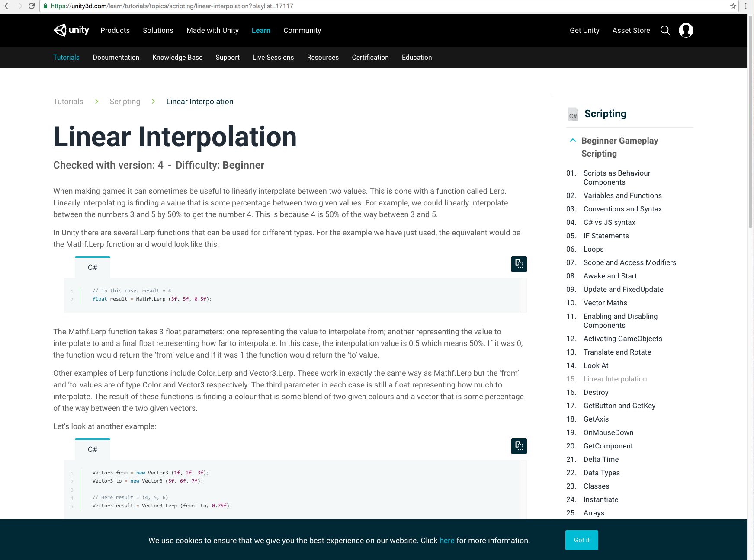The width and height of the screenshot is (754, 560).
Task: Click the browser forward arrow
Action: point(19,6)
